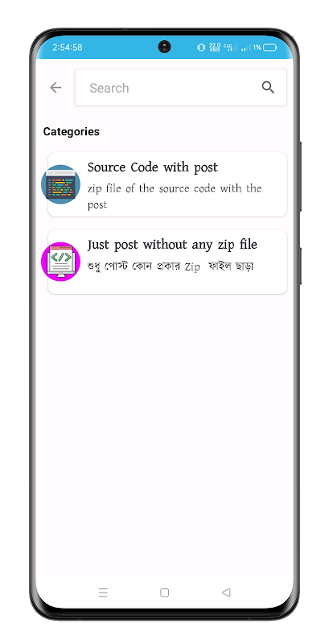
Task: Click the Bengali subtitle under Just post
Action: 171,266
